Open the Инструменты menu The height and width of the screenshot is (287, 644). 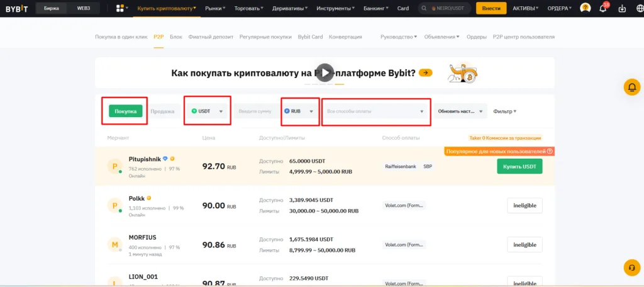(x=336, y=8)
